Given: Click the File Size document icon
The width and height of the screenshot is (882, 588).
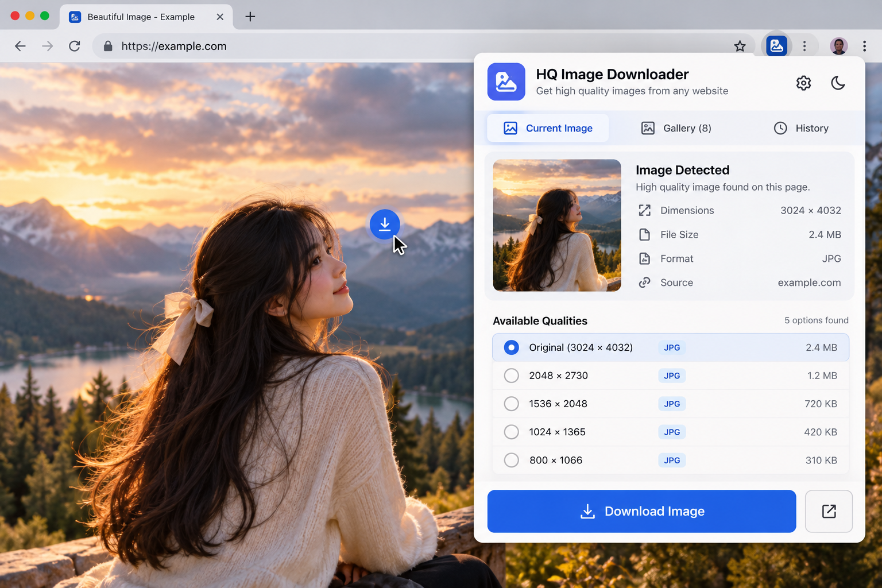Looking at the screenshot, I should click(x=645, y=234).
